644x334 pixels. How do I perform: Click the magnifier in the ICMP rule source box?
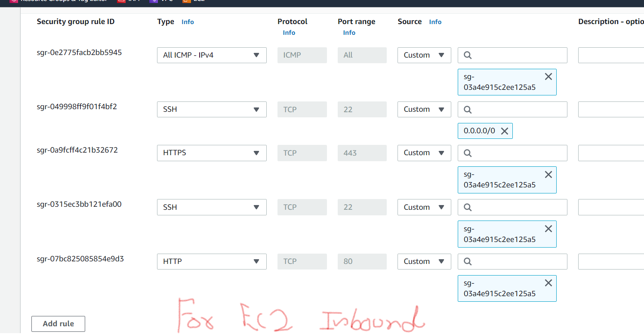click(468, 55)
